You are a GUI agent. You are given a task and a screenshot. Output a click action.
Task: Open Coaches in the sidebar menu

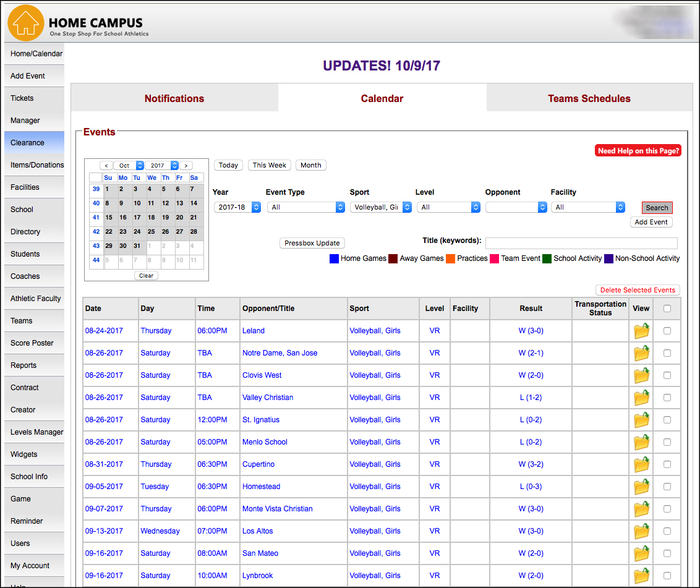35,276
